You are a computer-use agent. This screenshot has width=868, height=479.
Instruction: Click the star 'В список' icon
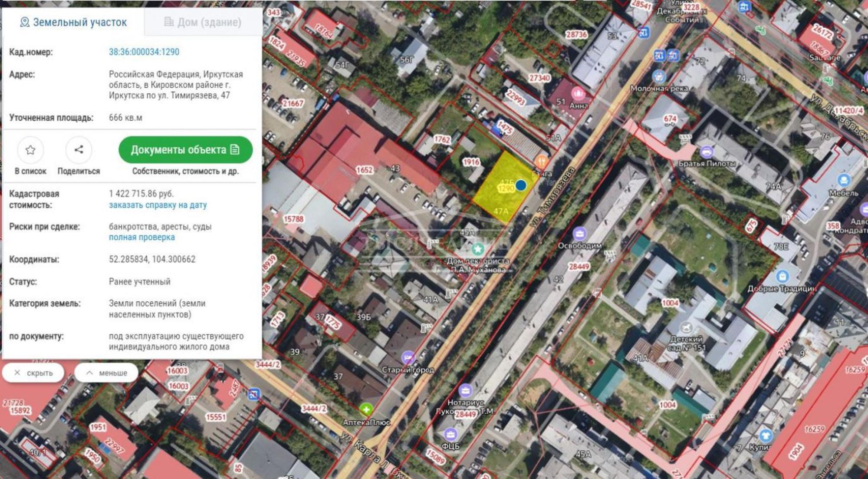pos(30,150)
